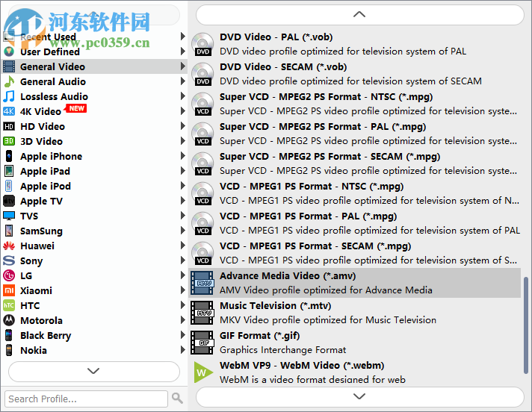Click the MTV format filmstrip icon
Viewport: 532px width, 412px height.
202,313
